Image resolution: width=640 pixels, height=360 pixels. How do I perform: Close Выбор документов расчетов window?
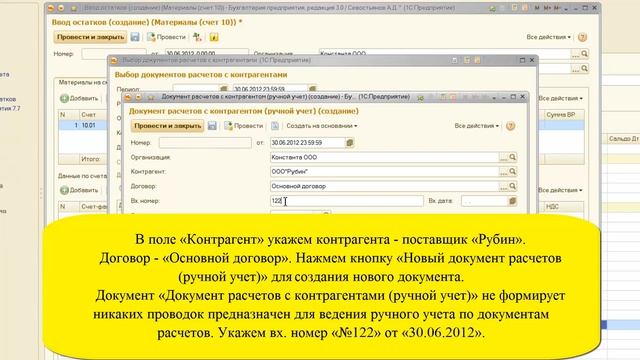click(532, 60)
